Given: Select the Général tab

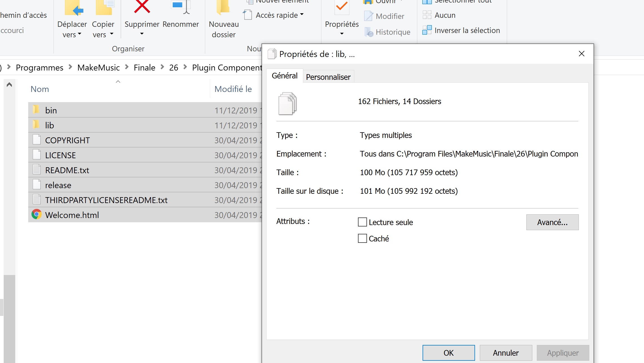Looking at the screenshot, I should click(x=284, y=76).
